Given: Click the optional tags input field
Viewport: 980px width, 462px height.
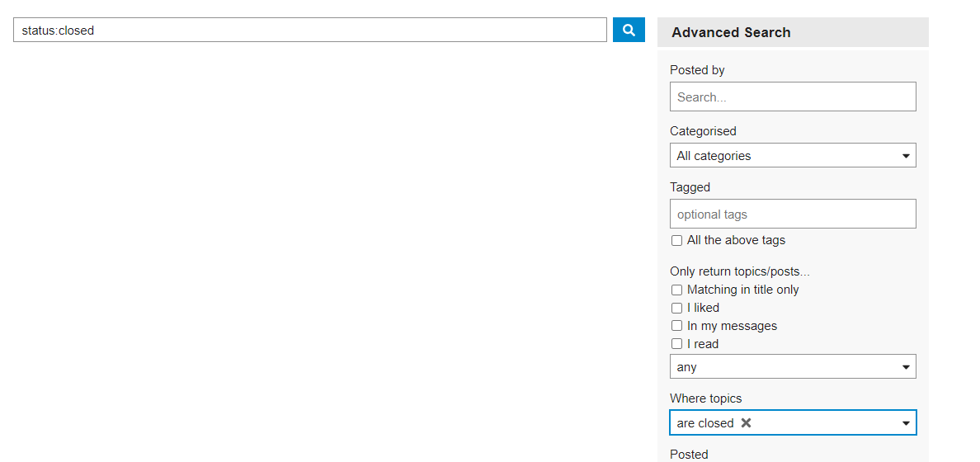Looking at the screenshot, I should pos(793,214).
